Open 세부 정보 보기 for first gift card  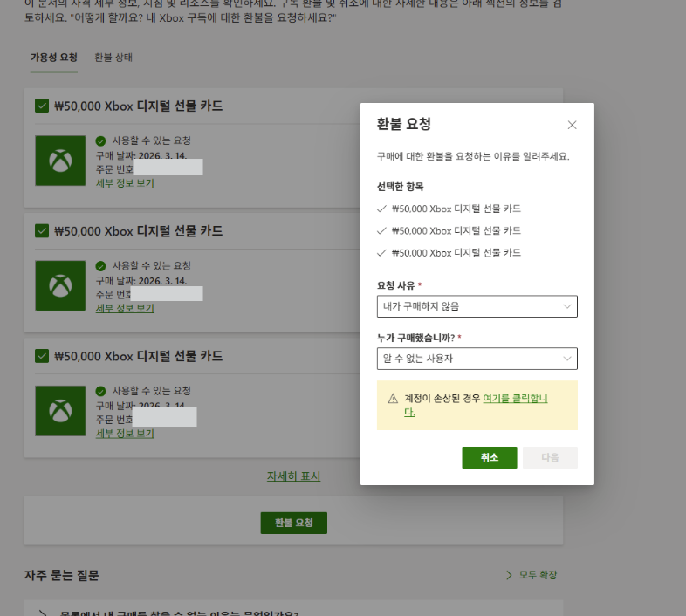click(125, 183)
